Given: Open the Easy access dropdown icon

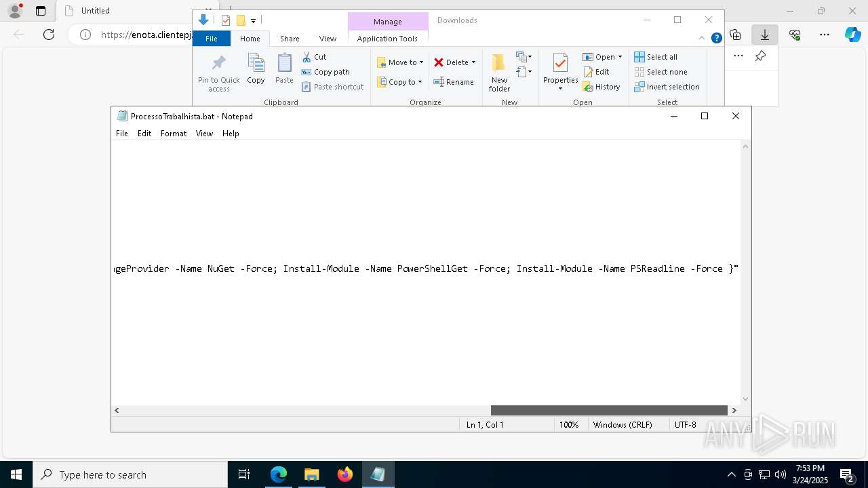Looking at the screenshot, I should (524, 71).
